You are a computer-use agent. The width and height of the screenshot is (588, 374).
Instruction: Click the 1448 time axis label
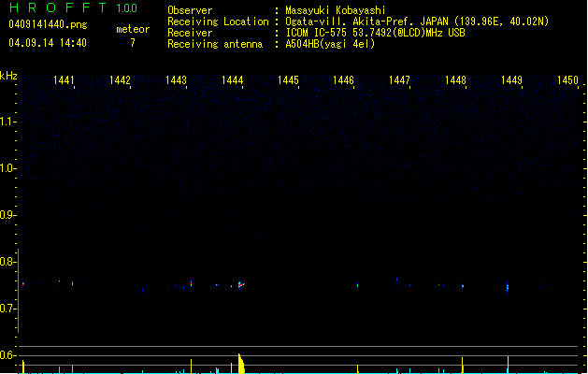(455, 80)
